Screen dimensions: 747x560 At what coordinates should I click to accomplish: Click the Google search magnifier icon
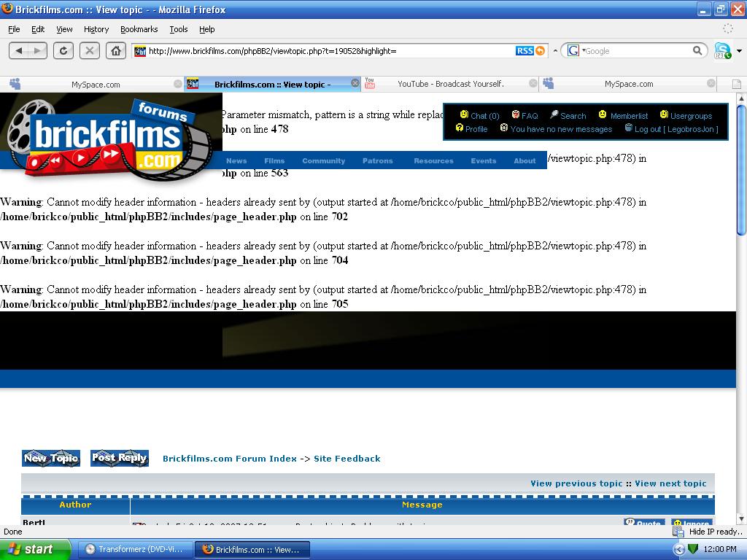(x=697, y=50)
